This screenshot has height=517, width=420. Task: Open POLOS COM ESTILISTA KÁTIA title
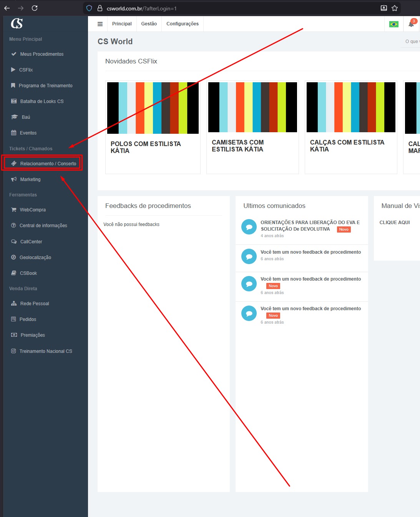click(x=146, y=147)
